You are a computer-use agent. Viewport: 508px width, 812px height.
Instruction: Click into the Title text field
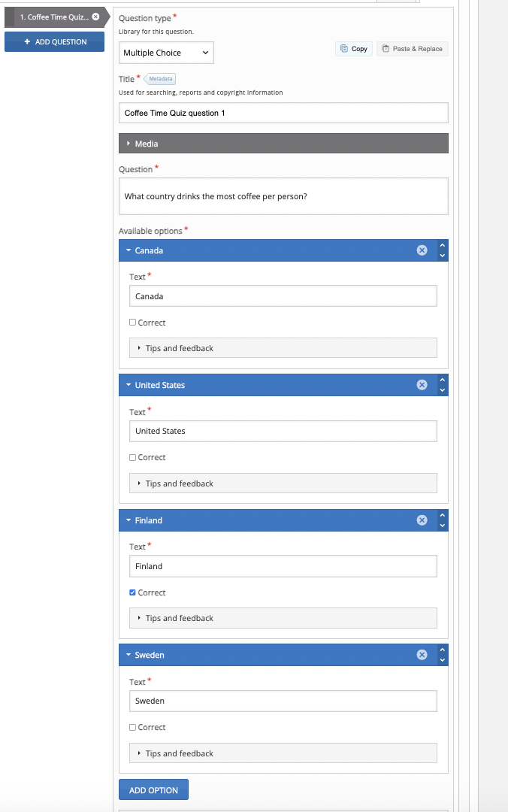pyautogui.click(x=283, y=113)
